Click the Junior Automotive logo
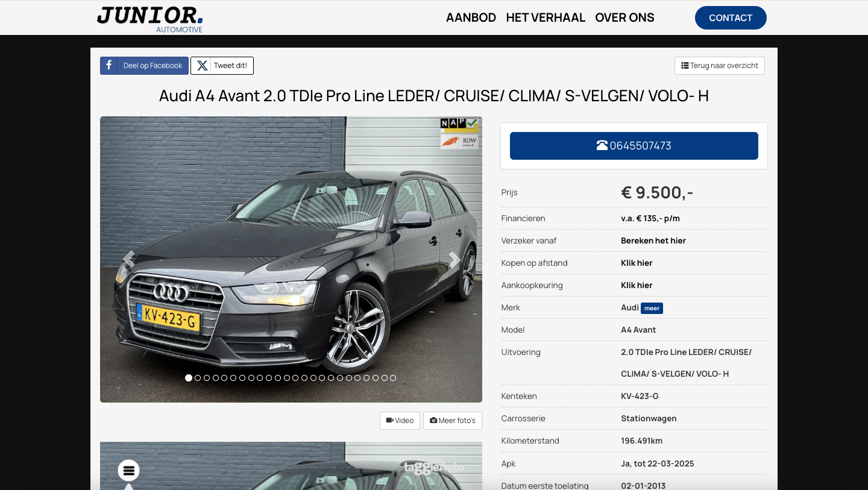 (x=150, y=19)
